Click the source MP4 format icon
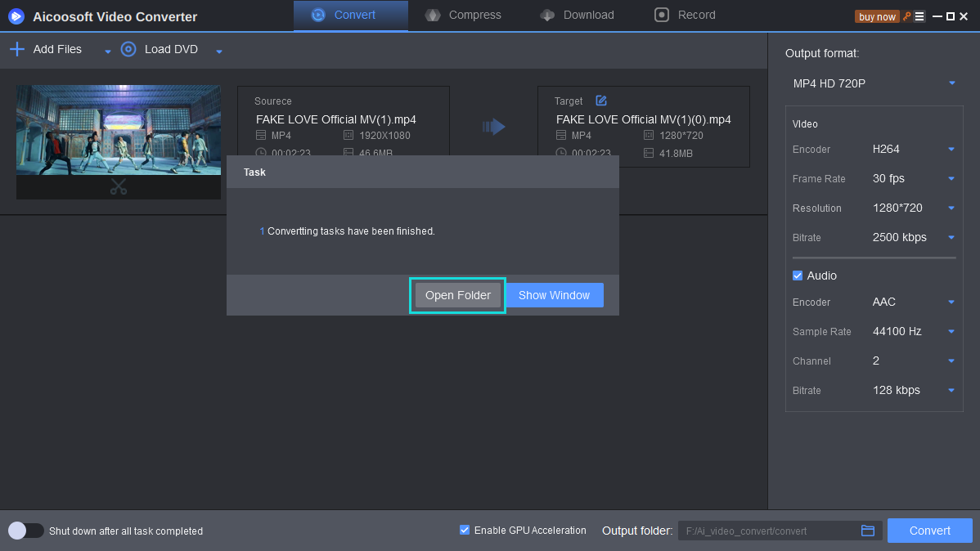The height and width of the screenshot is (551, 980). pos(261,135)
